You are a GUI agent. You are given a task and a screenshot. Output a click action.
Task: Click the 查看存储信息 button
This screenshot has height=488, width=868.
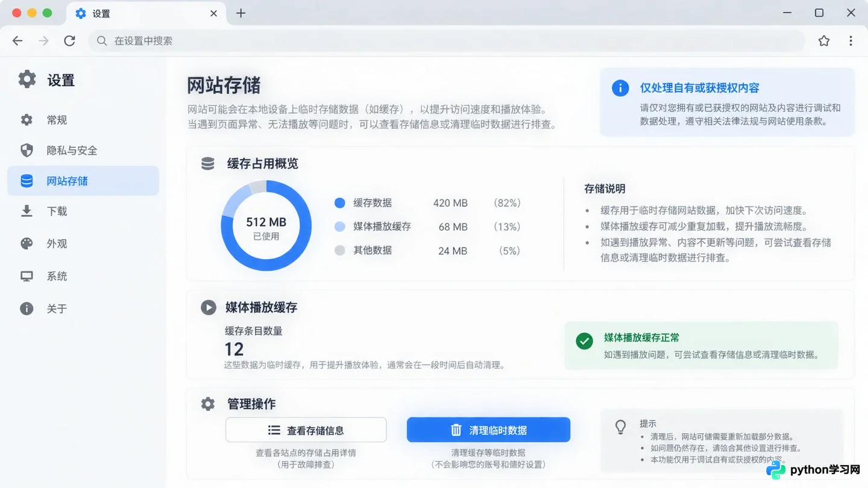[306, 430]
